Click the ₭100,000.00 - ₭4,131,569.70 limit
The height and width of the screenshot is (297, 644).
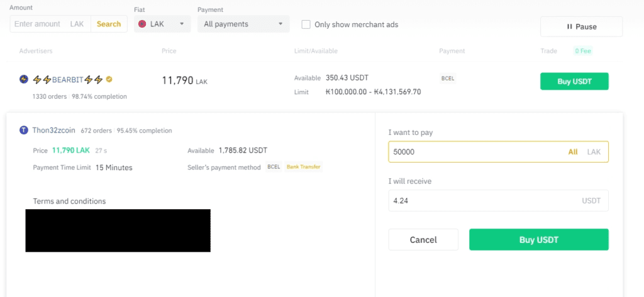373,92
